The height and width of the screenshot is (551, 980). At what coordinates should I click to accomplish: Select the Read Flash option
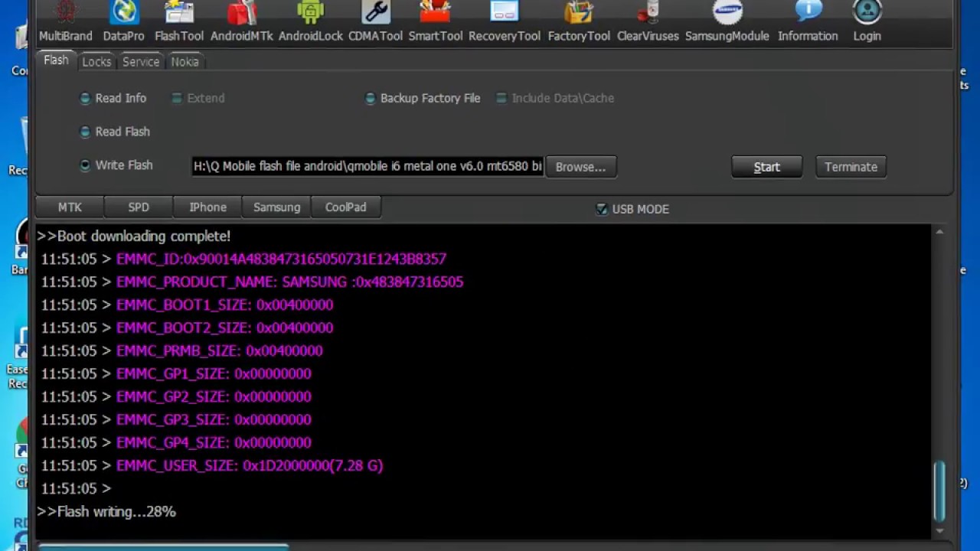pyautogui.click(x=115, y=132)
